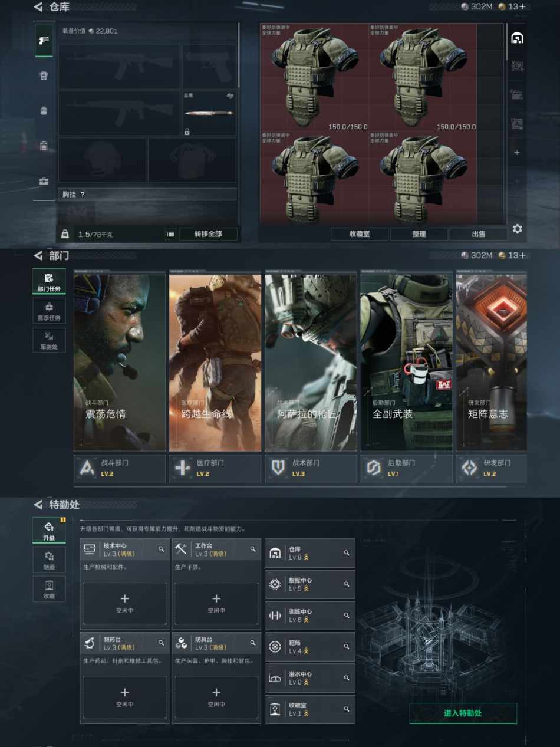Click the 出售 button
The height and width of the screenshot is (747, 560).
tap(478, 234)
